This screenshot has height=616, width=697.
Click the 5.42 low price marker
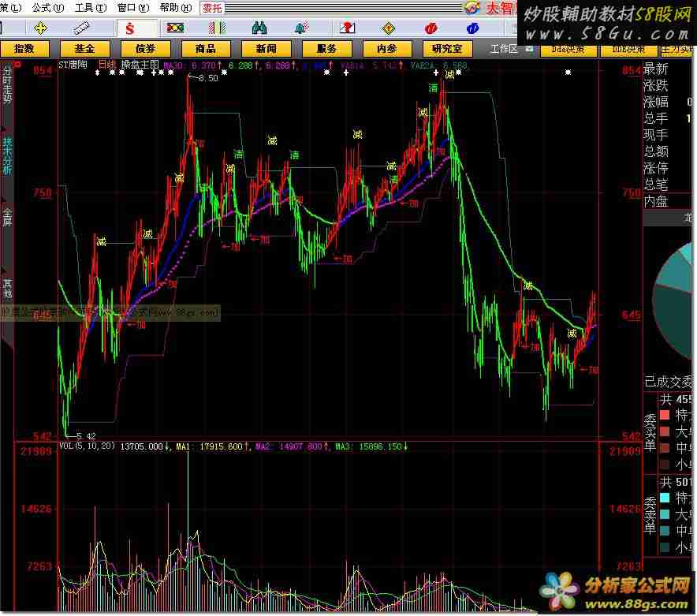coord(86,436)
